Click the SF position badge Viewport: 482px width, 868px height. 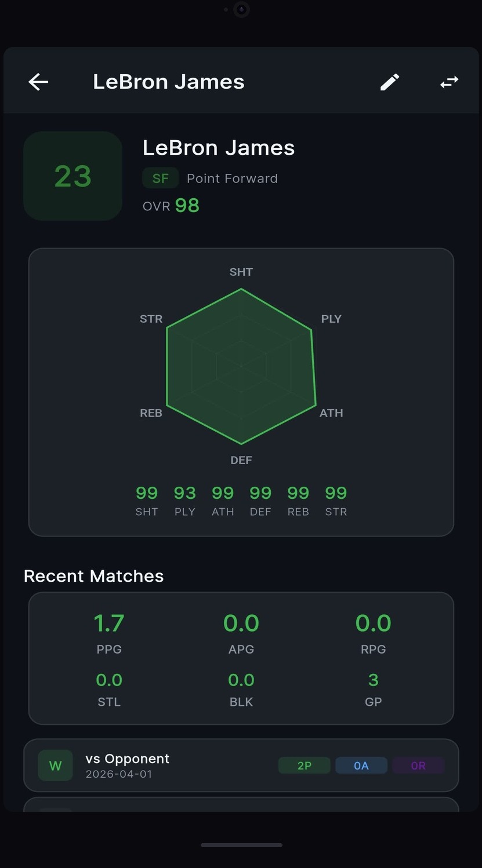[x=160, y=178]
